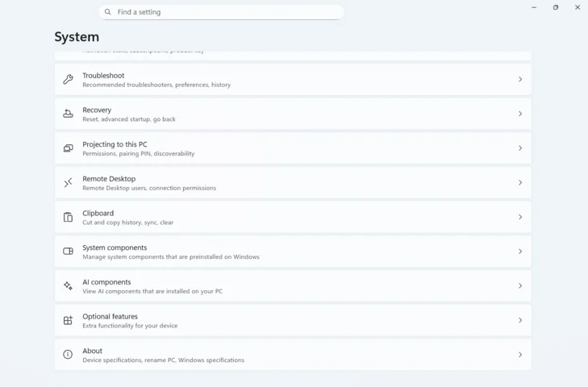Expand Troubleshoot using its chevron arrow
Screen dimensions: 588x387
coord(520,80)
